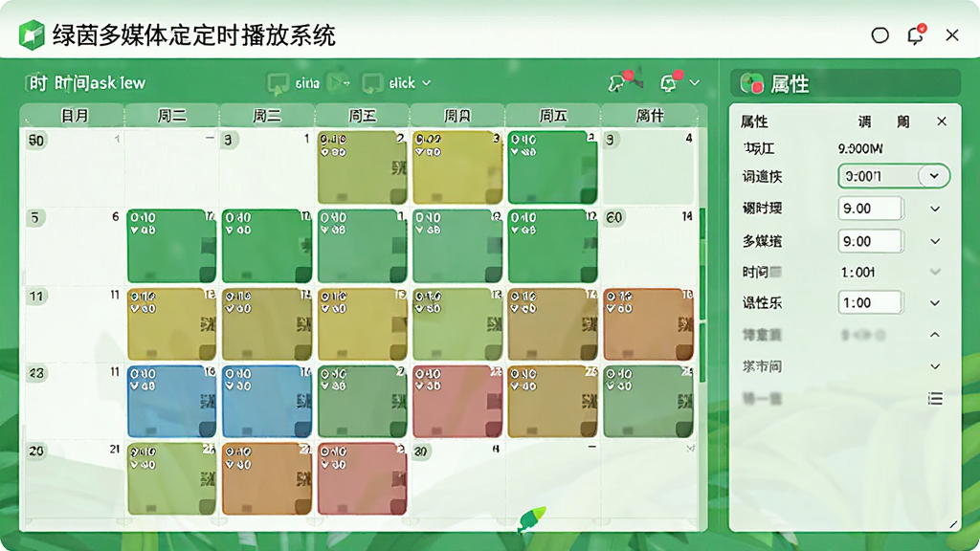Expand the 豕市间 section chevron
This screenshot has height=551, width=980.
935,366
